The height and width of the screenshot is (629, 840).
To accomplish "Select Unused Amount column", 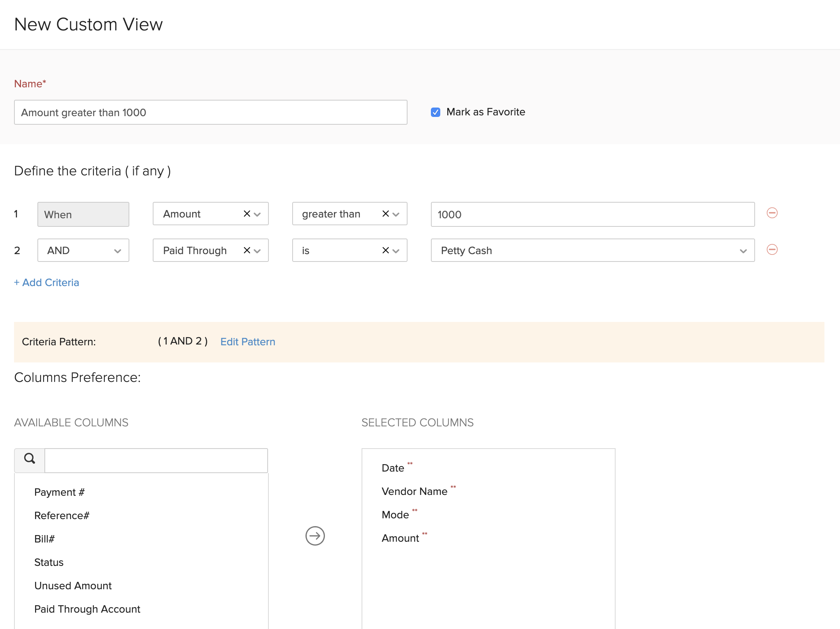I will coord(73,585).
